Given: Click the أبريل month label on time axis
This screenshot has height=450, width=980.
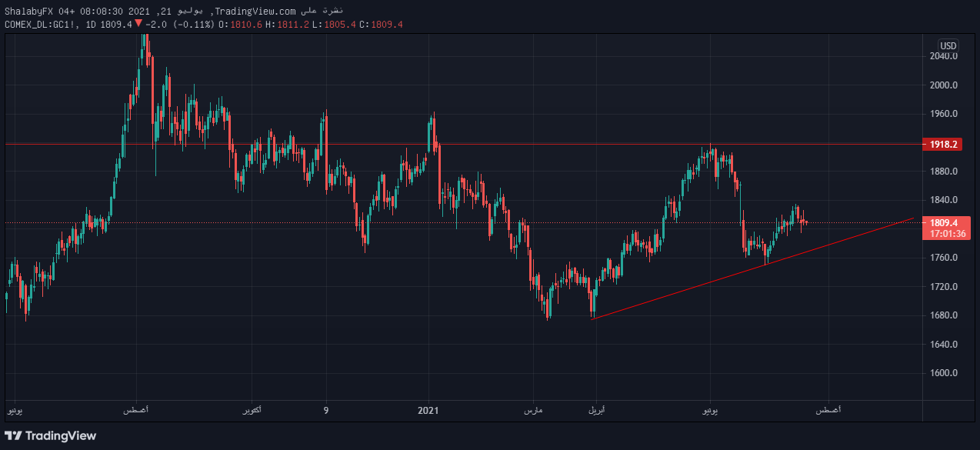Looking at the screenshot, I should click(x=597, y=411).
